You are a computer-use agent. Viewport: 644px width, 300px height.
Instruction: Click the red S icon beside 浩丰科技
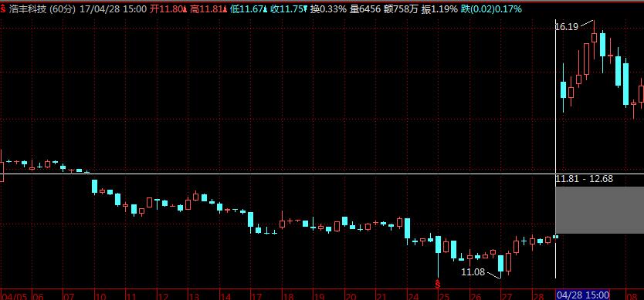[x=2, y=9]
